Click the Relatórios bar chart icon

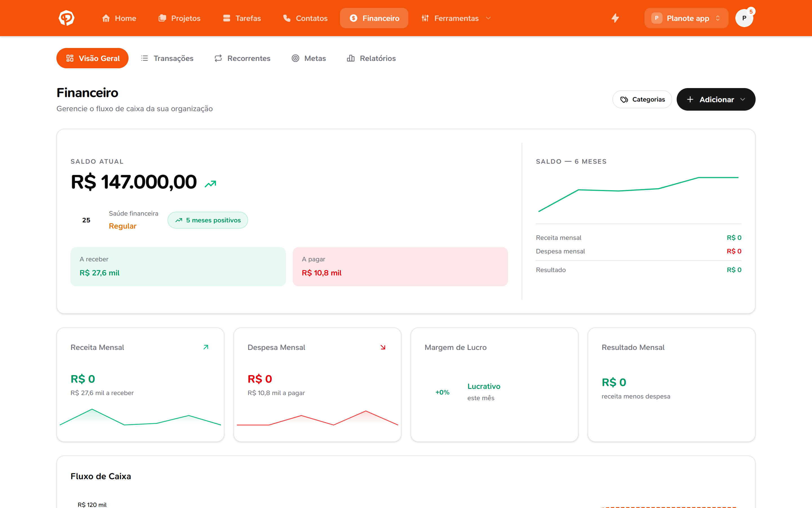coord(351,58)
